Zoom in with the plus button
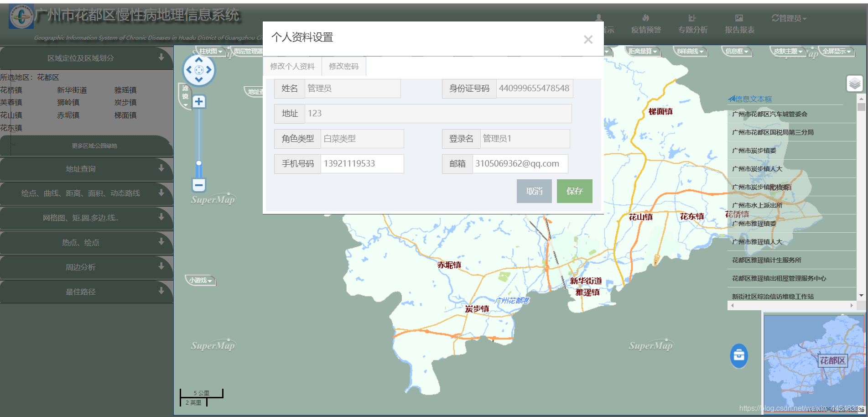The width and height of the screenshot is (868, 417). pos(199,101)
